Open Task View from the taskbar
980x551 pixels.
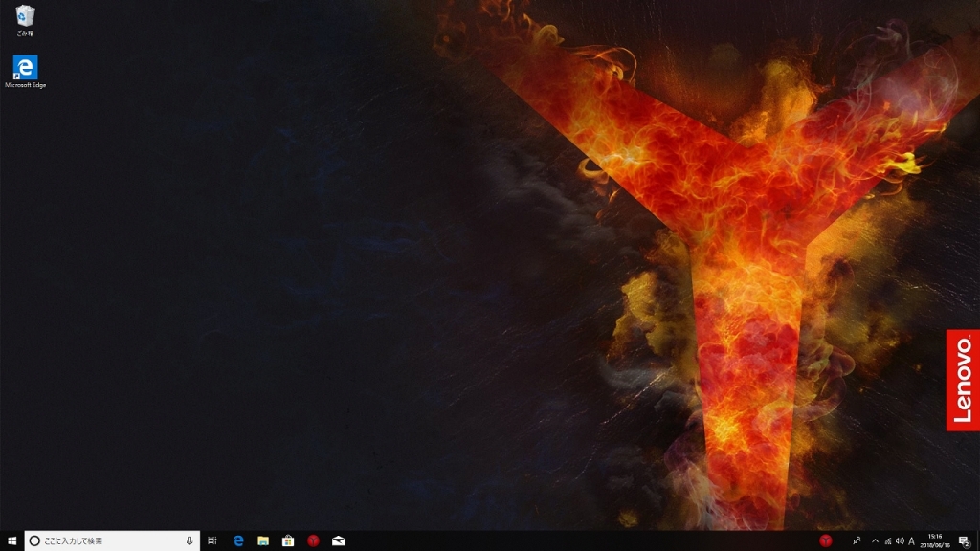(x=212, y=540)
